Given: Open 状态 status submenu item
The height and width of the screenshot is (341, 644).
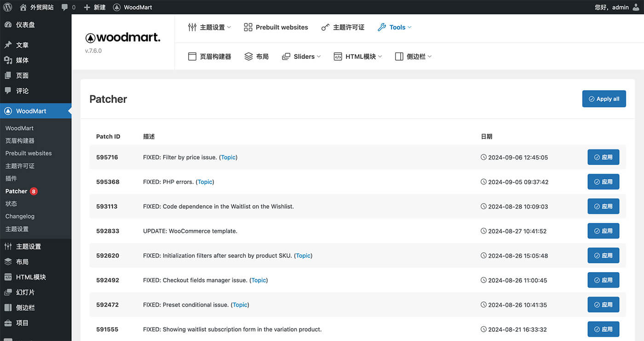Looking at the screenshot, I should 11,204.
